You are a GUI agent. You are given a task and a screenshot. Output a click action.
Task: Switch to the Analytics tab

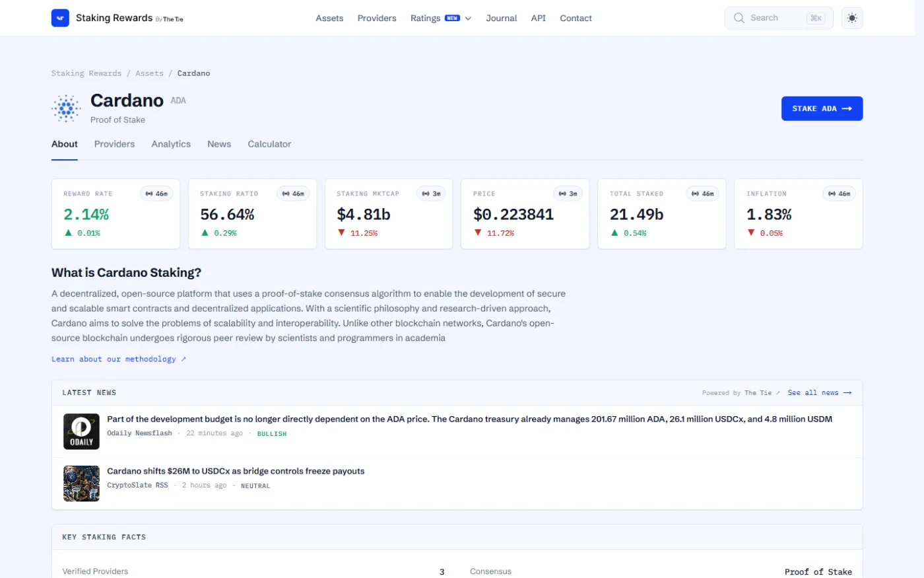(171, 144)
